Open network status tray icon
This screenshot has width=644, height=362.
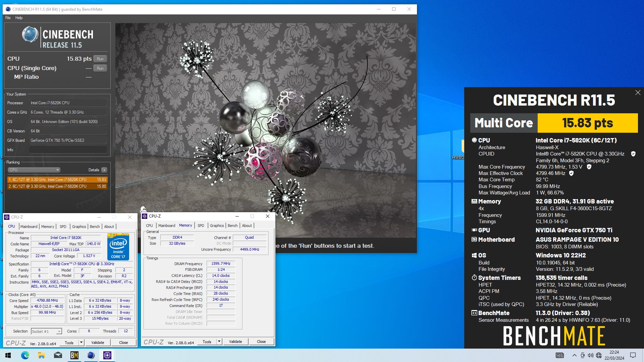pos(583,355)
